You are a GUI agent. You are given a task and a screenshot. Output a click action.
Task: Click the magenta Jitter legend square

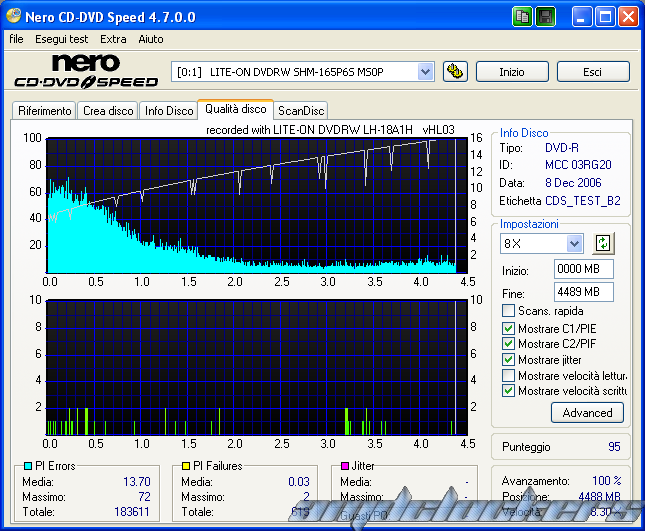(345, 466)
